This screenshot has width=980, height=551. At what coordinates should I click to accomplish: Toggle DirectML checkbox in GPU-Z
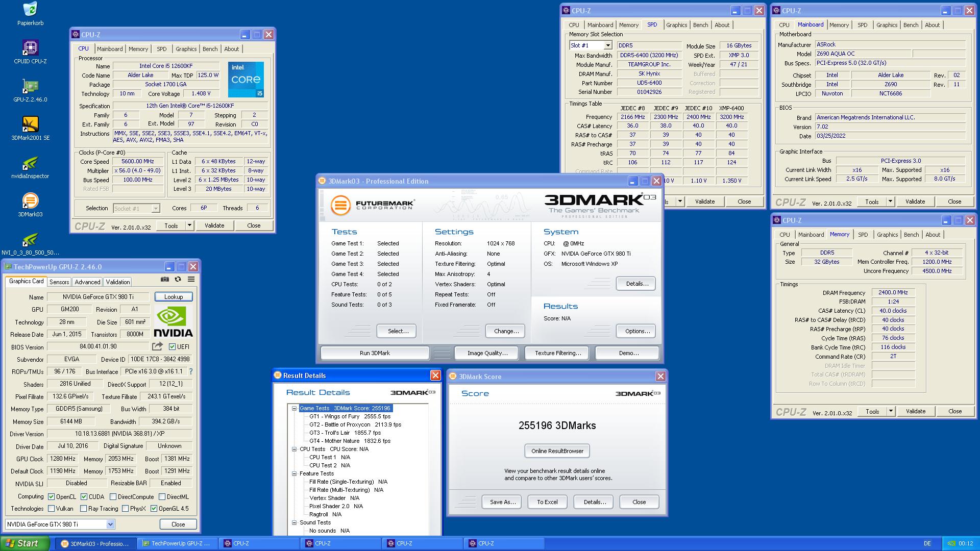pos(162,496)
